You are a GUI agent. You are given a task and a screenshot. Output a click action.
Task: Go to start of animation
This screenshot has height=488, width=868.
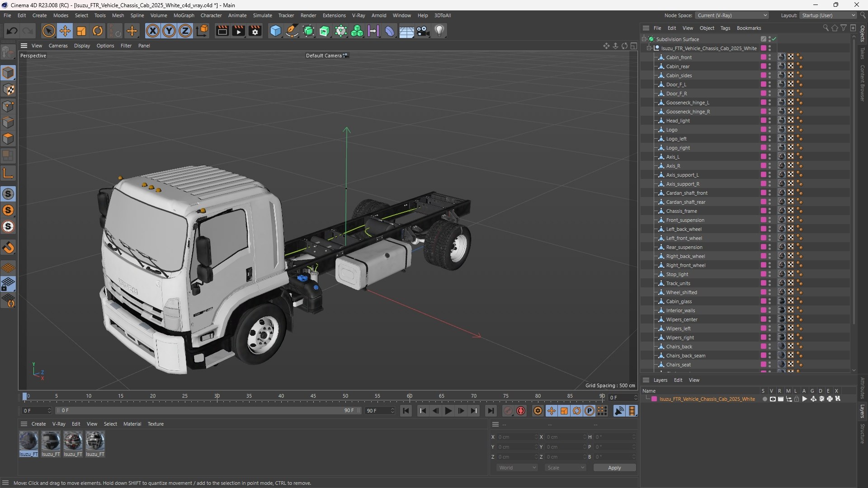(406, 411)
